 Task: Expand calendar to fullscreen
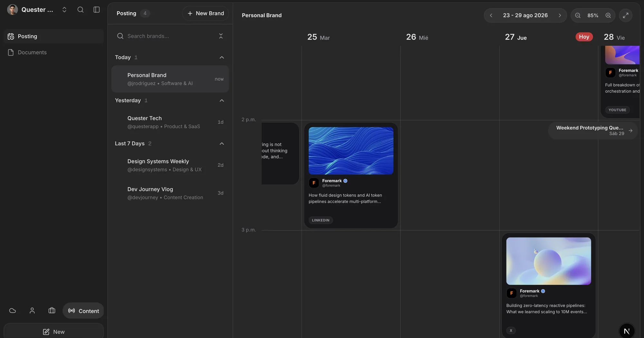[626, 15]
